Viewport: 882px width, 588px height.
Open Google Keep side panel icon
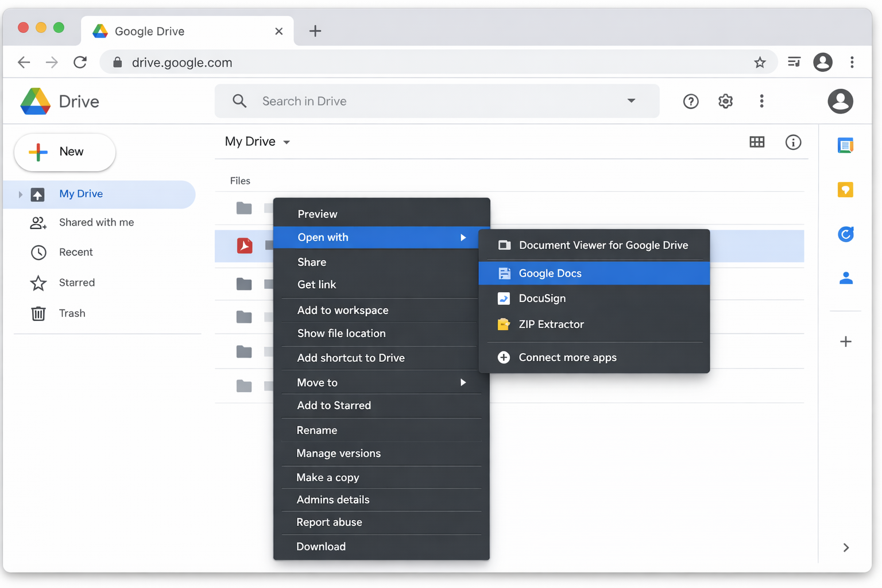[845, 189]
